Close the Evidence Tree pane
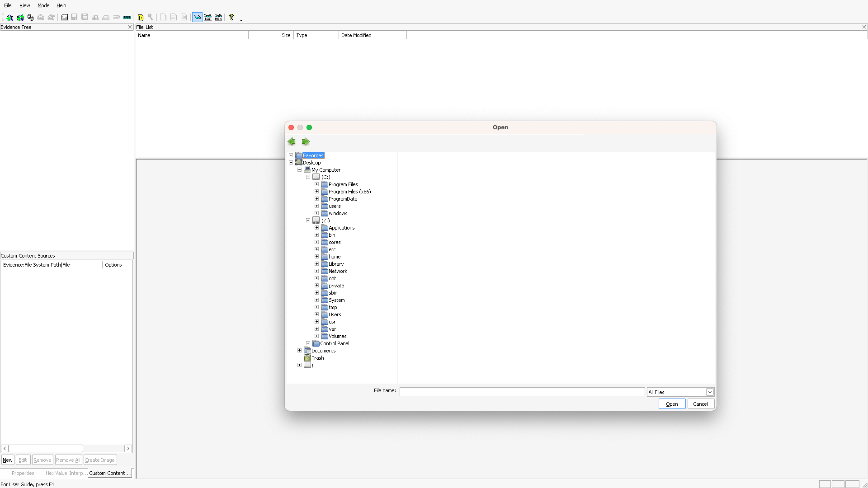Viewport: 868px width, 488px height. 130,27
